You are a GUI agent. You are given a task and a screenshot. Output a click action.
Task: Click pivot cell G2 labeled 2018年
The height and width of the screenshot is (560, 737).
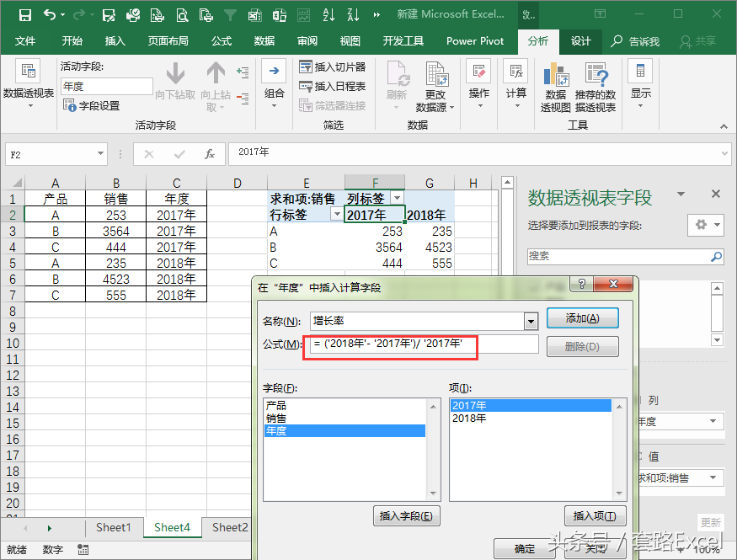[429, 216]
